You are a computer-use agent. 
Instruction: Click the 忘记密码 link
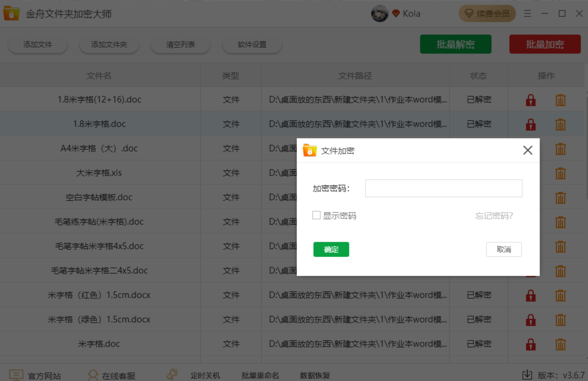click(x=494, y=215)
